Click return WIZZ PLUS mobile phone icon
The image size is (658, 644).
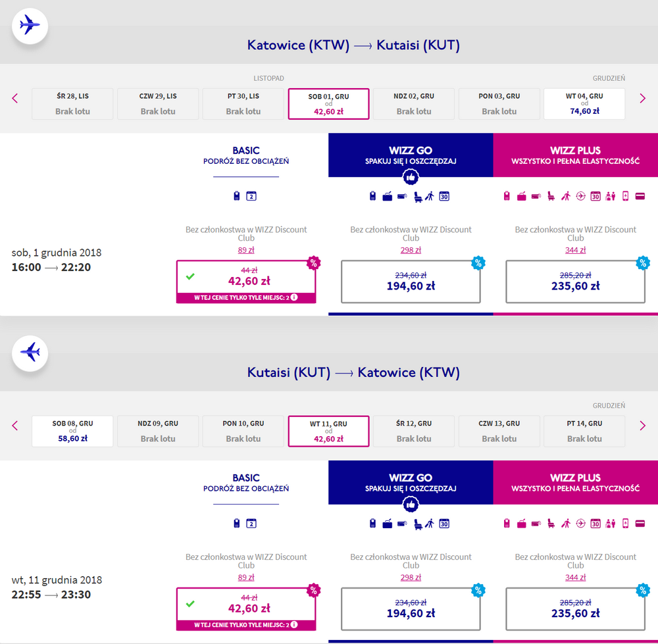coord(625,523)
